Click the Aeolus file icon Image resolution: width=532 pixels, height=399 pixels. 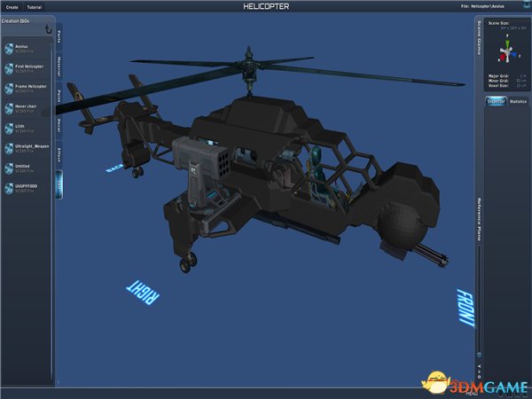pos(9,48)
